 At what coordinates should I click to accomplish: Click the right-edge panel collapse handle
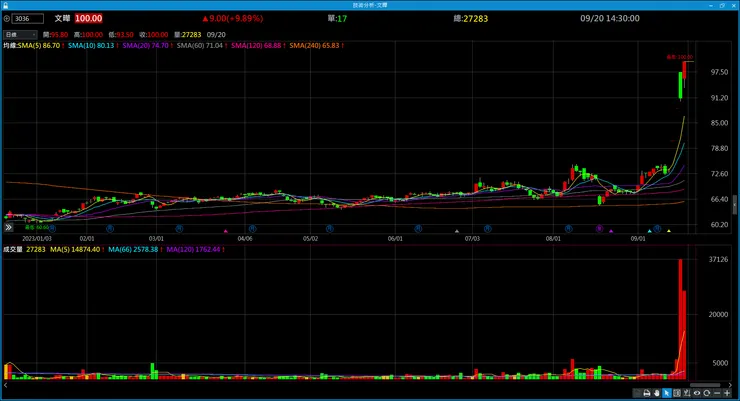[x=735, y=205]
